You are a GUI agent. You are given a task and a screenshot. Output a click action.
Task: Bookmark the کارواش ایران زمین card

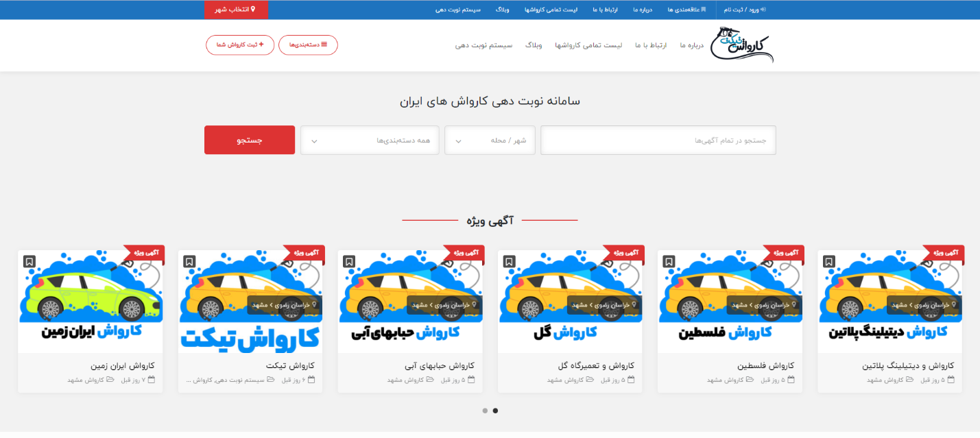(29, 261)
